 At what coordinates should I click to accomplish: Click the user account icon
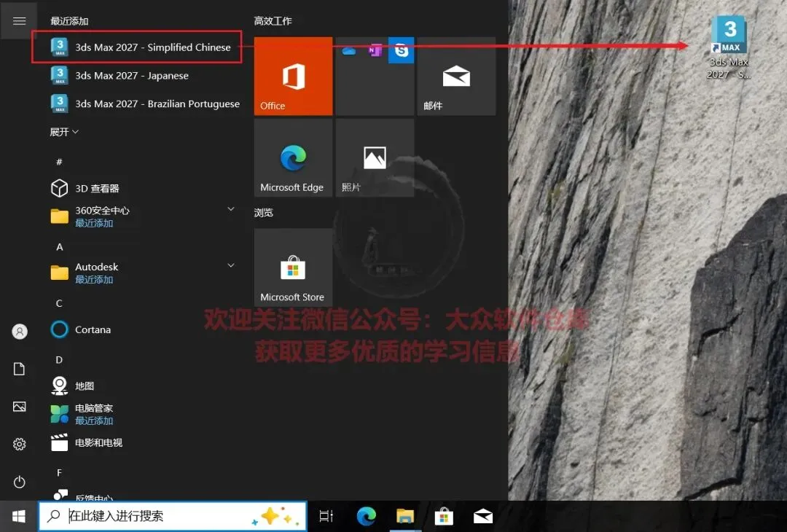point(19,332)
